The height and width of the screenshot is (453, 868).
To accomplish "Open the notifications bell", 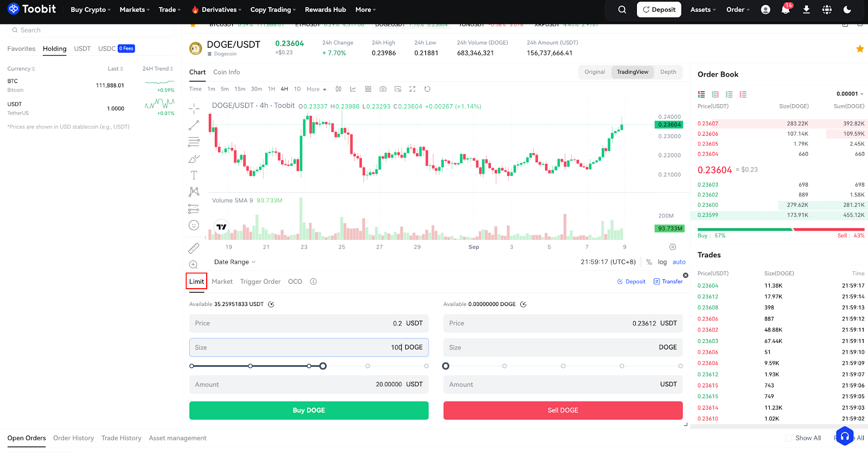I will [786, 10].
